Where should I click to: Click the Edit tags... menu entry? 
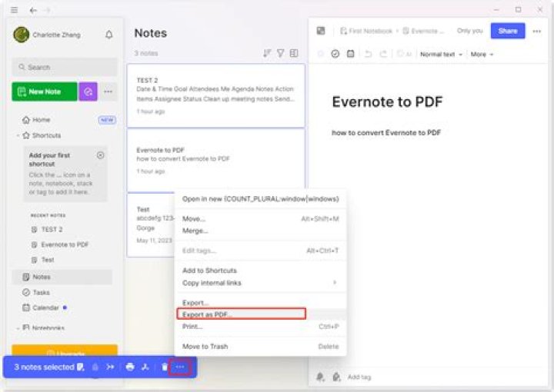[260, 251]
